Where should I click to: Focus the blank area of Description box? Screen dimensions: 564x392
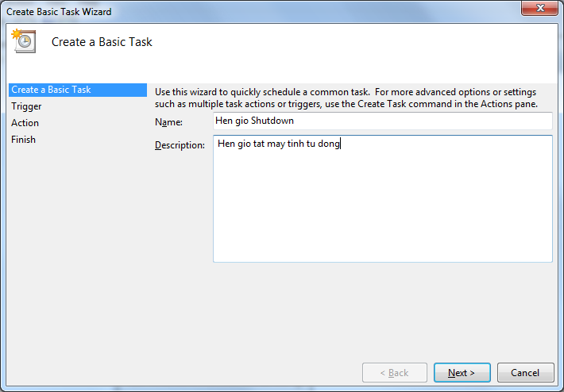(x=382, y=209)
